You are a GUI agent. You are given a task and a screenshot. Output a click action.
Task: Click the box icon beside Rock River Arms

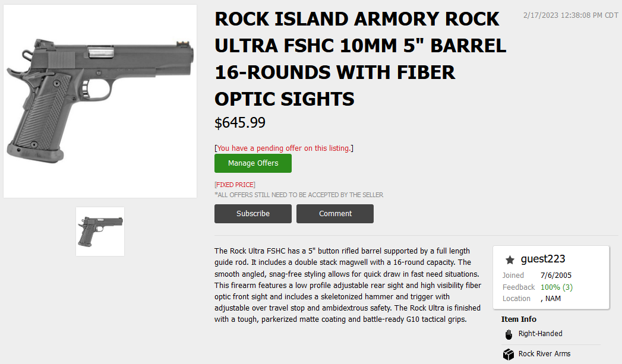point(509,354)
